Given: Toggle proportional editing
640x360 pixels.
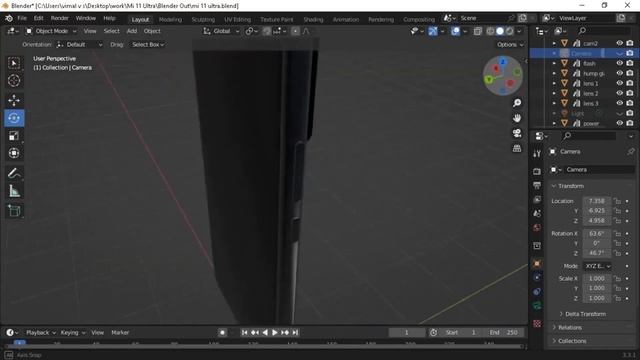Looking at the screenshot, I should click(x=295, y=31).
